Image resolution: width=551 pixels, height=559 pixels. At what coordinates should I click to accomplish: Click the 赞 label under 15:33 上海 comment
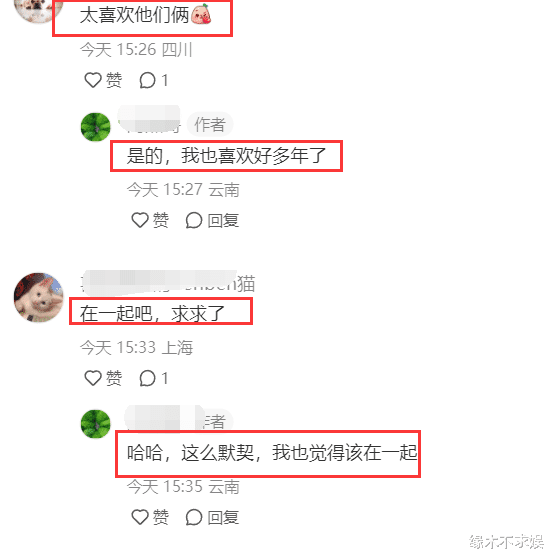point(114,378)
